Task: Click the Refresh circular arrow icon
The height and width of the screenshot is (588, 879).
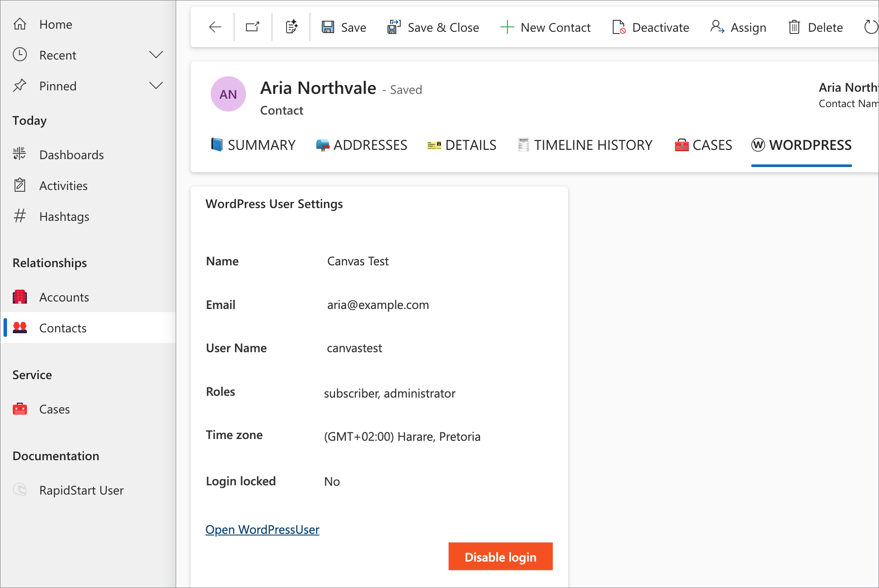Action: pos(871,27)
